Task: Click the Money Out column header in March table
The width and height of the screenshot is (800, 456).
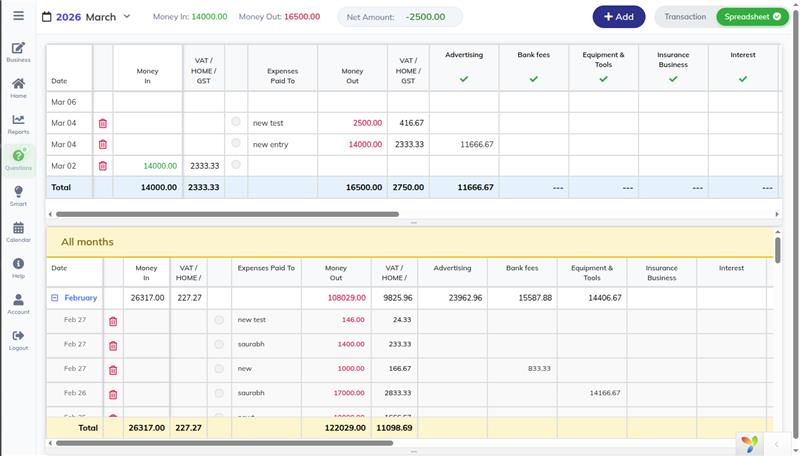Action: [353, 68]
